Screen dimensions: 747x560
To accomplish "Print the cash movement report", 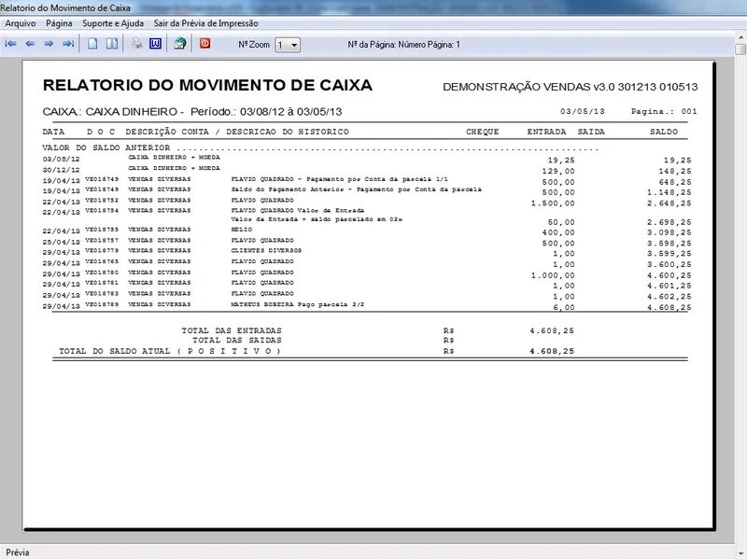I will (x=136, y=44).
